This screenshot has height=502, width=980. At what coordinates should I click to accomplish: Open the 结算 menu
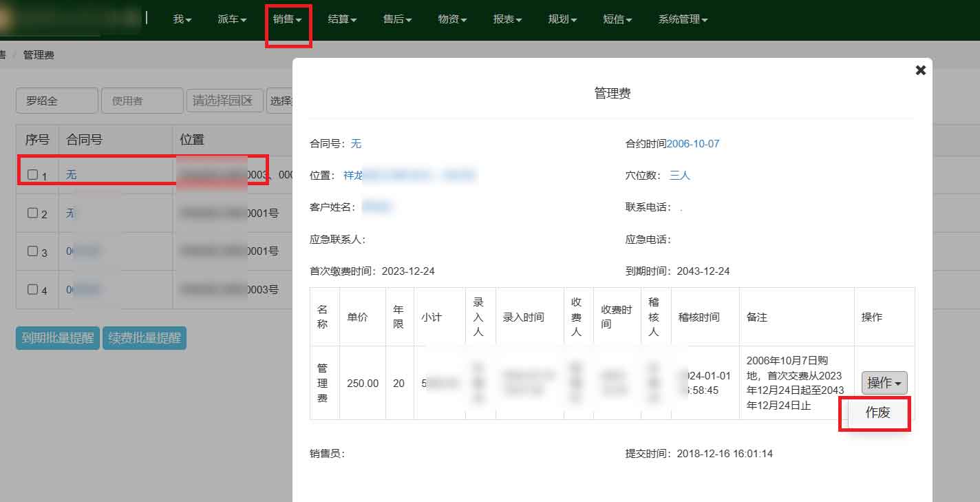(341, 19)
